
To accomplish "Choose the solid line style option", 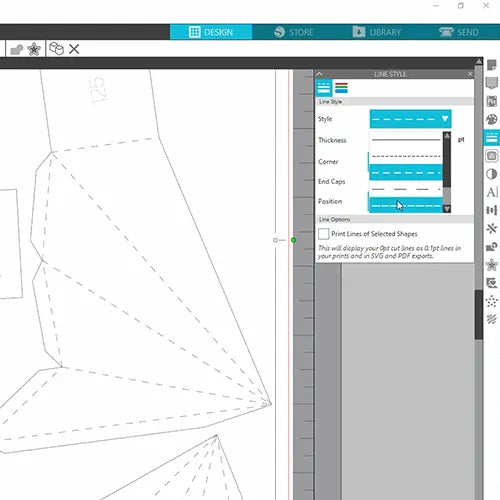I will [x=406, y=140].
